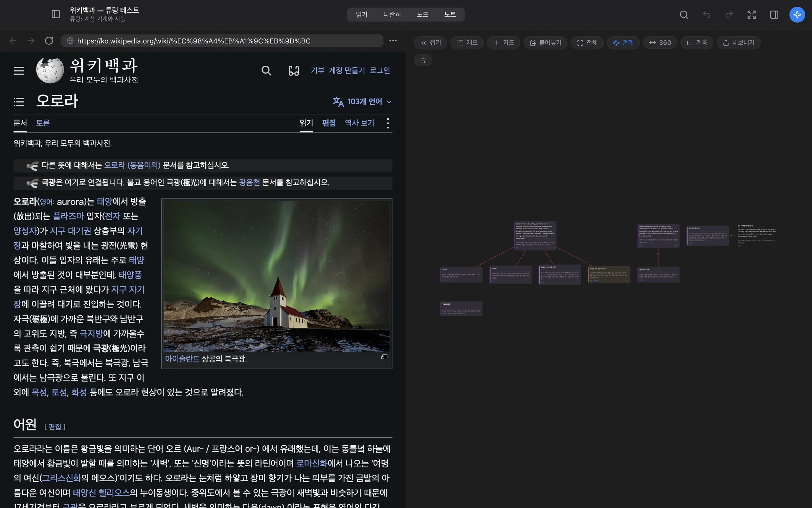Go forward in the embedded browser
The height and width of the screenshot is (508, 812).
(31, 41)
